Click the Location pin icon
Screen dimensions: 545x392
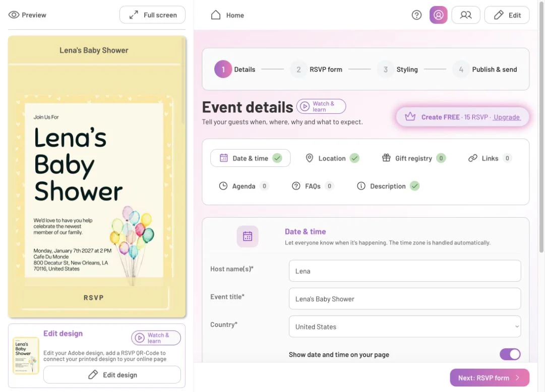(310, 158)
